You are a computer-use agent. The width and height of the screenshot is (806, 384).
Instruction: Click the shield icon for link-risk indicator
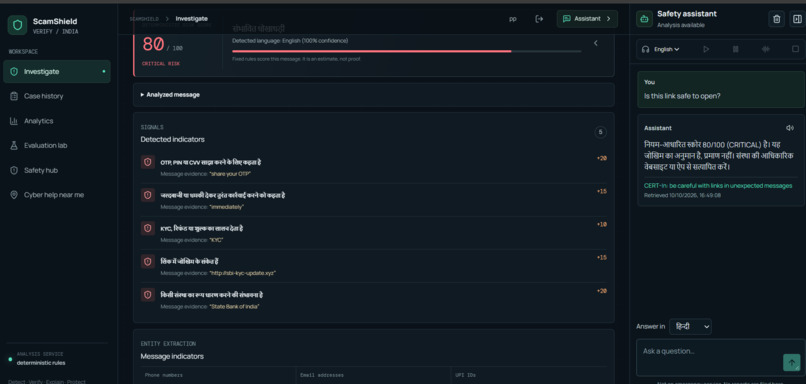[x=148, y=262]
